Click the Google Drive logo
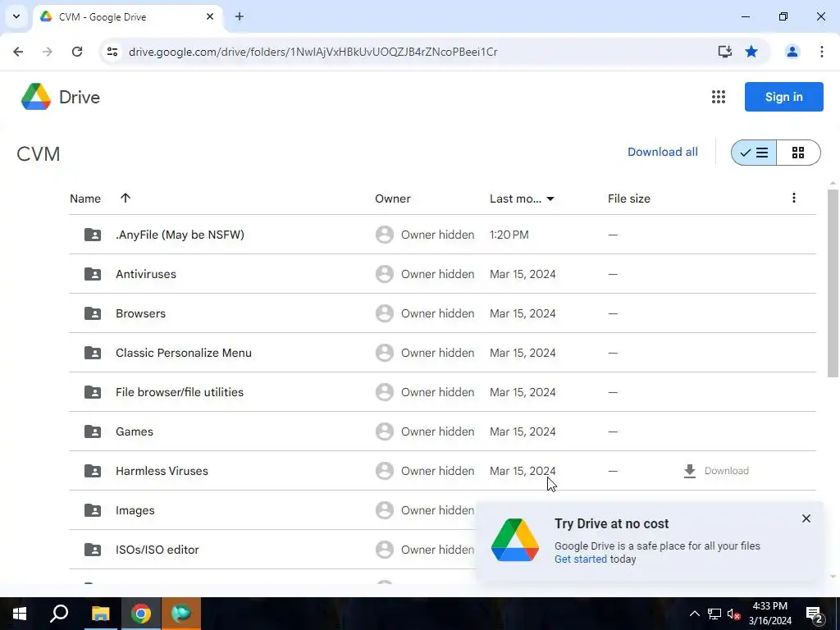 coord(36,97)
